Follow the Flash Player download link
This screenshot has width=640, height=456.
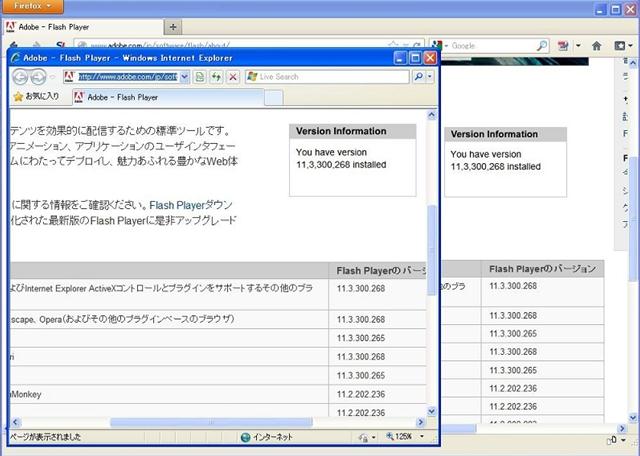[191, 205]
